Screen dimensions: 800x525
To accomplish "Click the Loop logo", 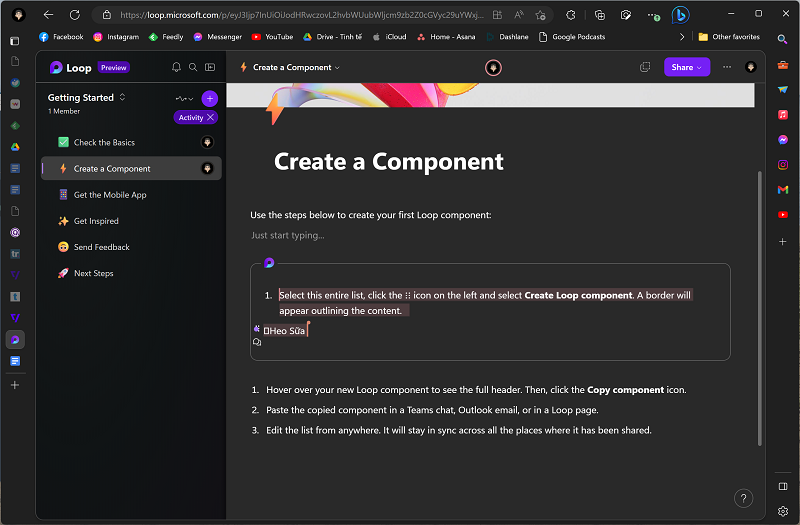I will pyautogui.click(x=56, y=67).
